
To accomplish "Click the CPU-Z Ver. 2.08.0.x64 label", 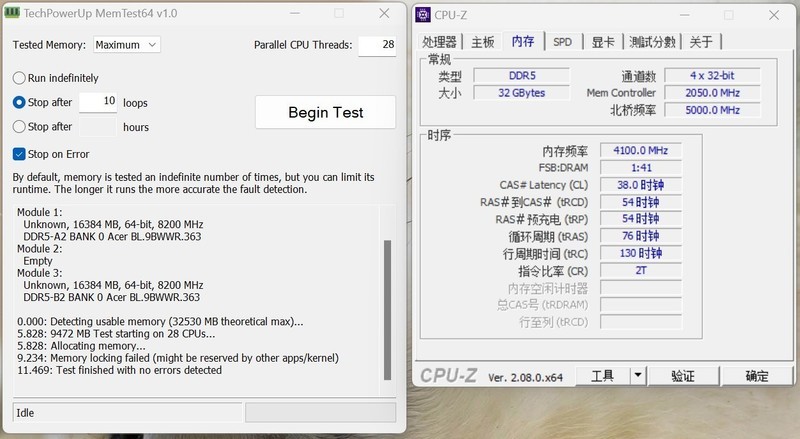I will [x=526, y=377].
